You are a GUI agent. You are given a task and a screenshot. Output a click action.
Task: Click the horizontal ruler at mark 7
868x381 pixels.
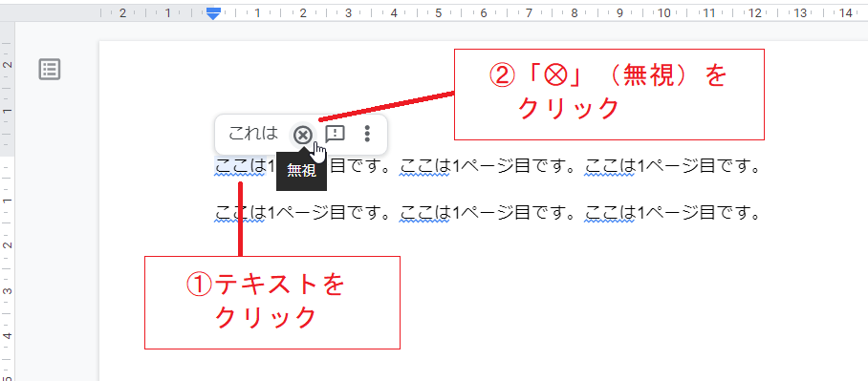[529, 12]
